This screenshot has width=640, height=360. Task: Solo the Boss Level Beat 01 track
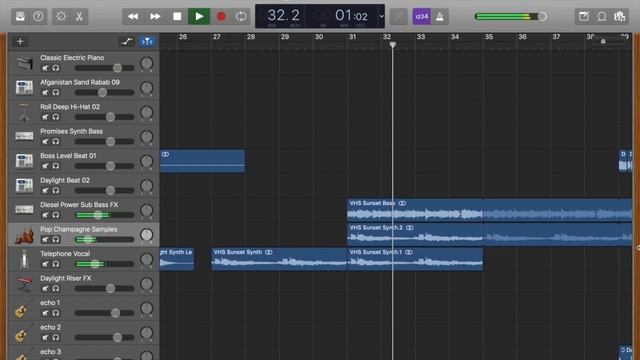[56, 166]
